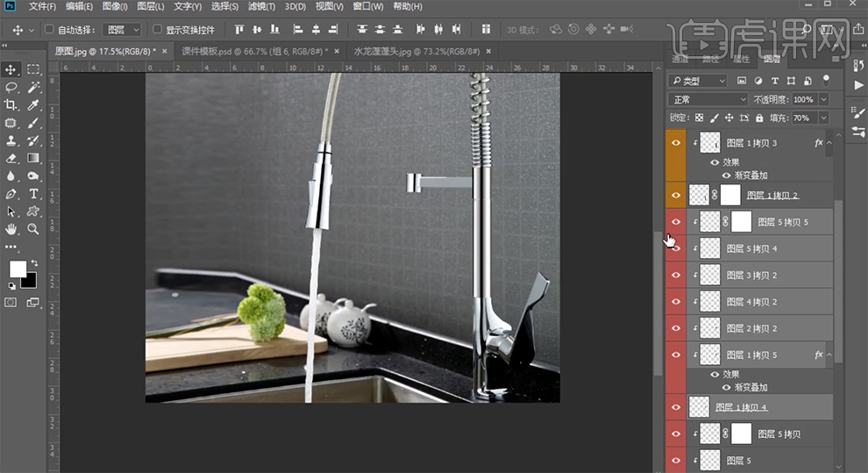Select the Horizontal Type tool

coord(33,194)
